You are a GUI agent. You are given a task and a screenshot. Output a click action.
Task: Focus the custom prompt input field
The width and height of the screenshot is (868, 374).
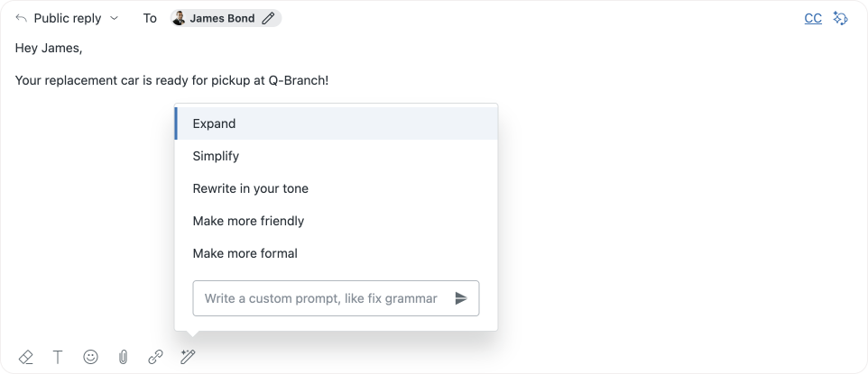pyautogui.click(x=320, y=298)
